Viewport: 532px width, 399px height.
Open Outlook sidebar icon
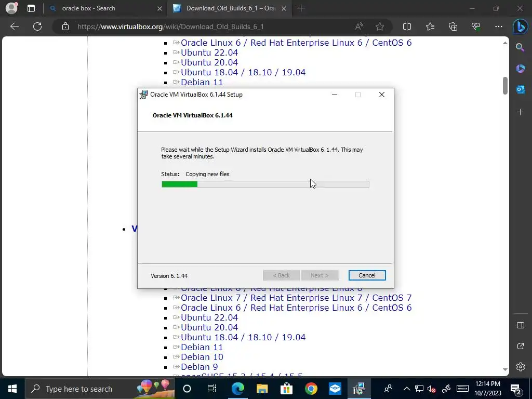pos(520,89)
